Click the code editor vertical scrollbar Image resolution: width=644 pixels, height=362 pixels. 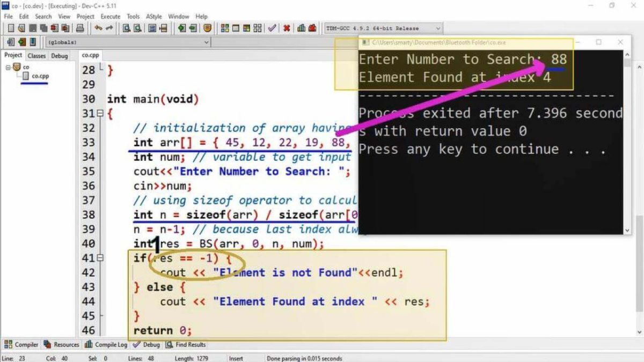[640, 198]
